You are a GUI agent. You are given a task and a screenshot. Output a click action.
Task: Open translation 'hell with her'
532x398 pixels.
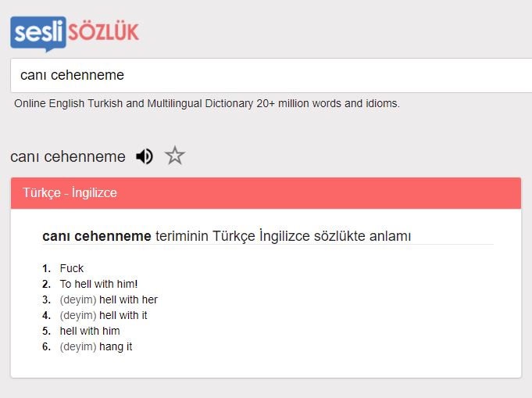click(128, 299)
